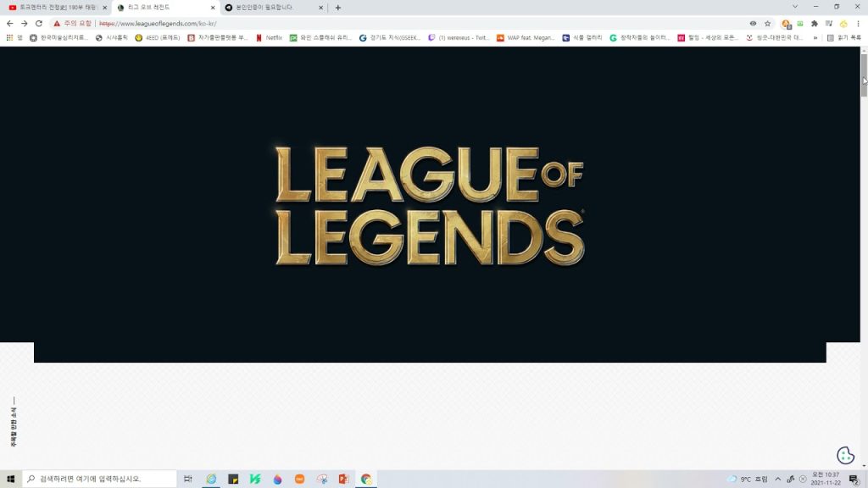This screenshot has width=868, height=488.
Task: Go back to the previous page
Action: (9, 24)
